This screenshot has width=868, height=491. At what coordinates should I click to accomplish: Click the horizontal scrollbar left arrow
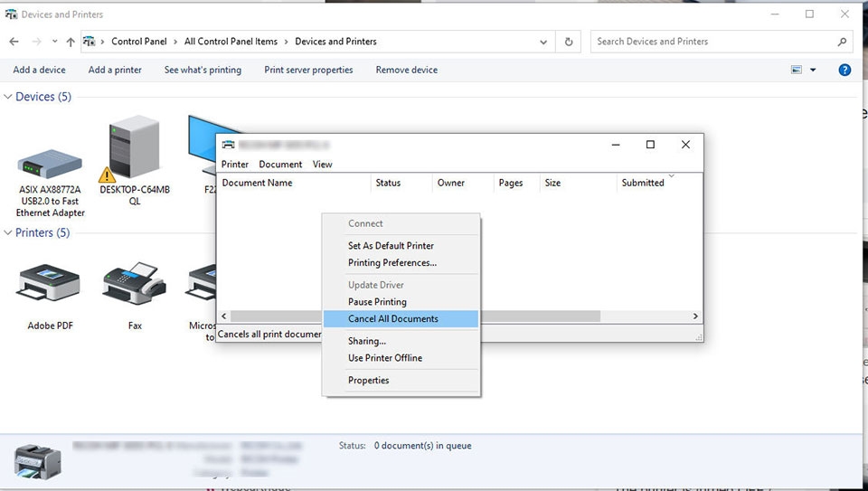[x=223, y=316]
